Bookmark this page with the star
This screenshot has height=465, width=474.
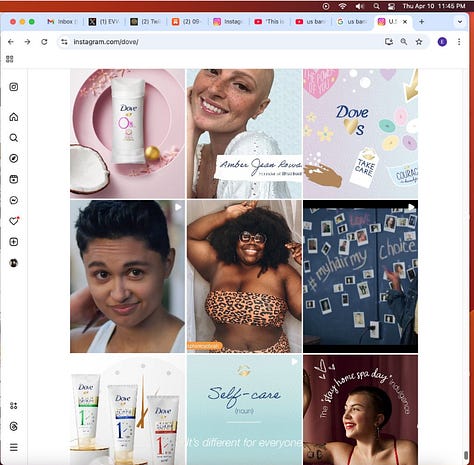click(x=419, y=42)
